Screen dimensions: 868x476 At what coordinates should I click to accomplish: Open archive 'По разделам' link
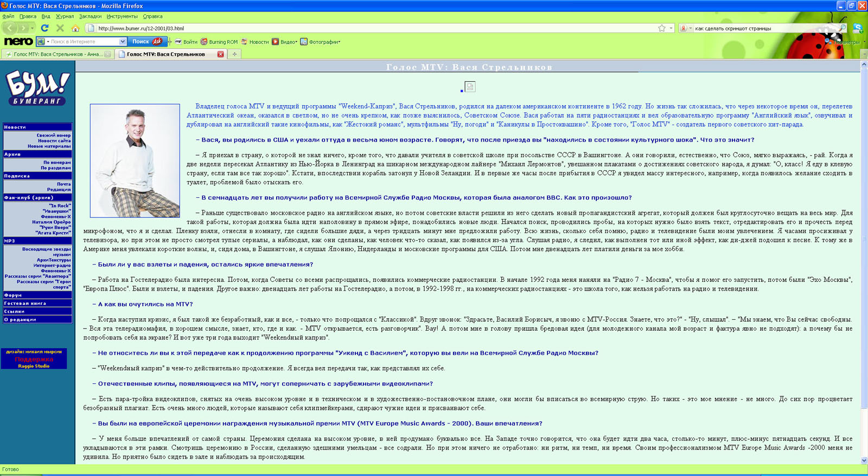pyautogui.click(x=56, y=168)
